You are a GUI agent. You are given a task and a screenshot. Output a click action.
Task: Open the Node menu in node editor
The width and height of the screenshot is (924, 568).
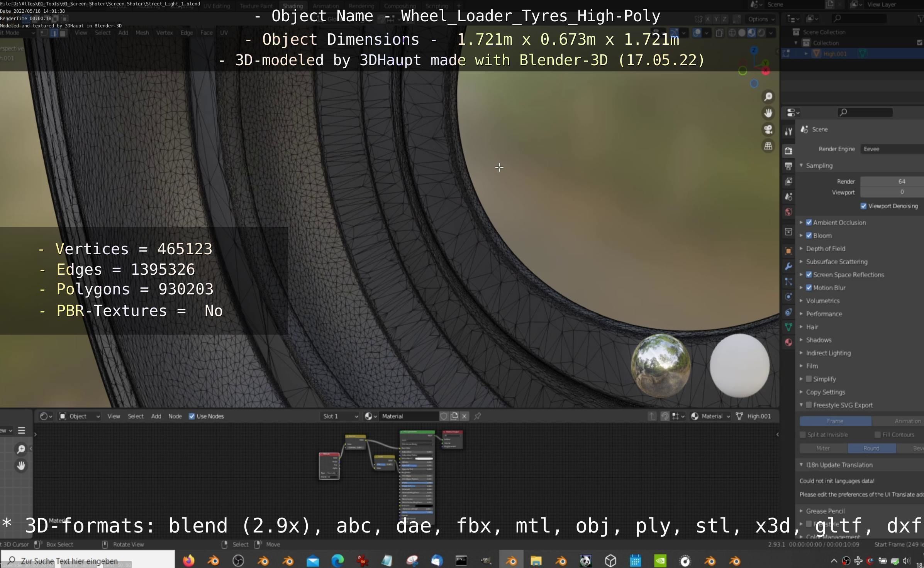point(175,416)
